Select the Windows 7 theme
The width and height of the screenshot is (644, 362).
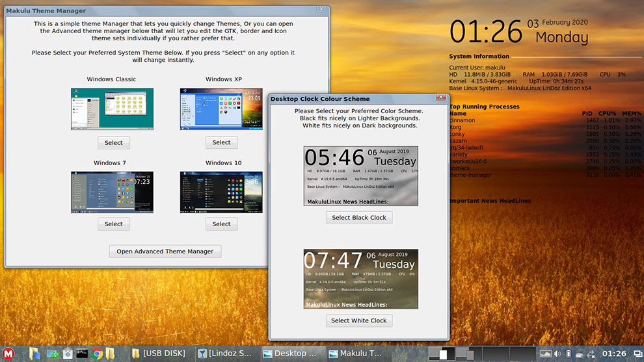(113, 224)
